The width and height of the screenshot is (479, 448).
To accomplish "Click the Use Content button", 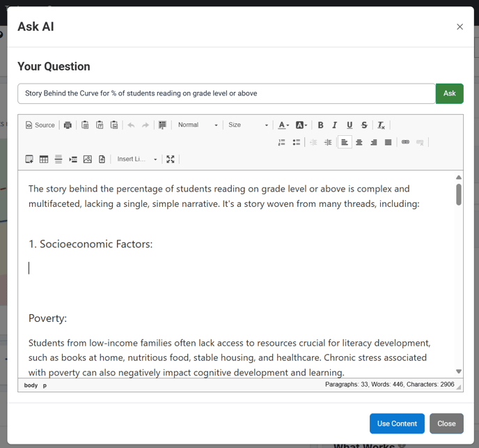I will [x=397, y=424].
